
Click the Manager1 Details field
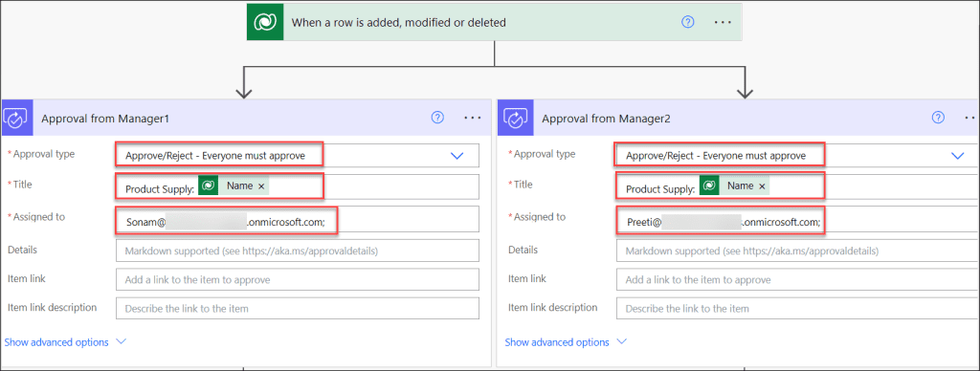coord(298,251)
